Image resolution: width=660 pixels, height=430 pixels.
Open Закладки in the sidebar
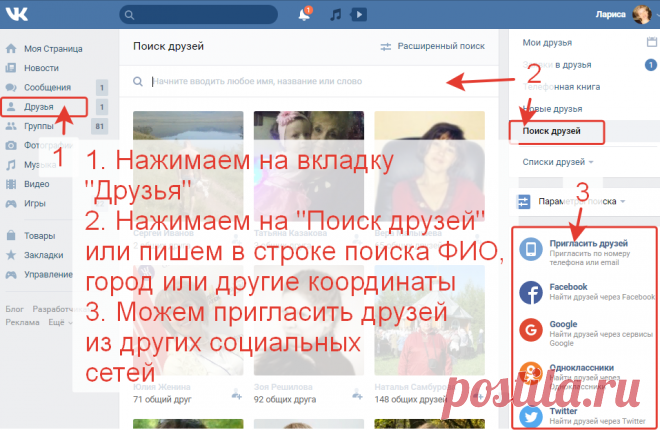tap(44, 255)
